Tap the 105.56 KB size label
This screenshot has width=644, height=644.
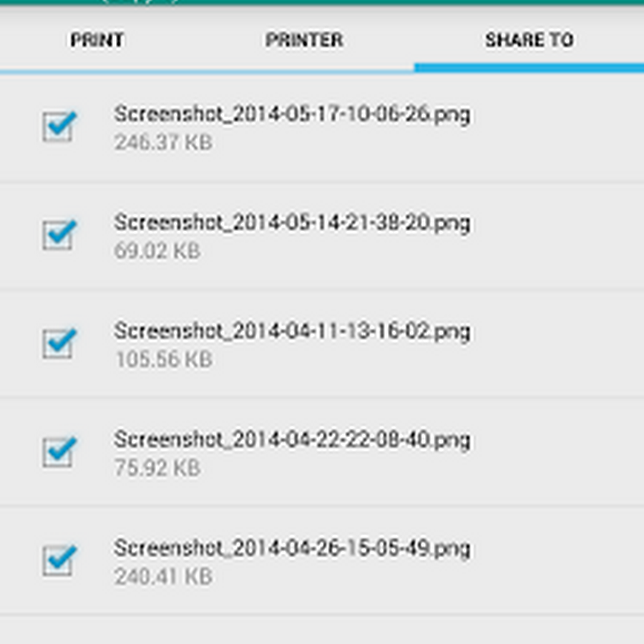163,359
